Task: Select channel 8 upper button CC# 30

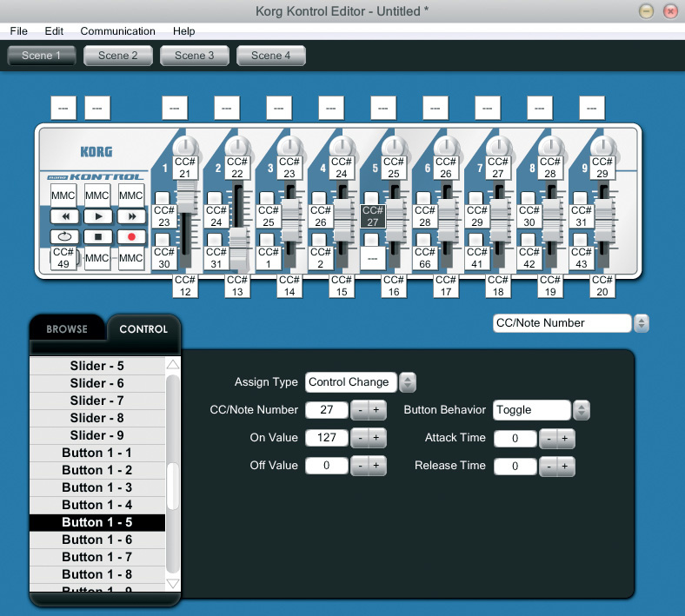Action: click(x=529, y=216)
